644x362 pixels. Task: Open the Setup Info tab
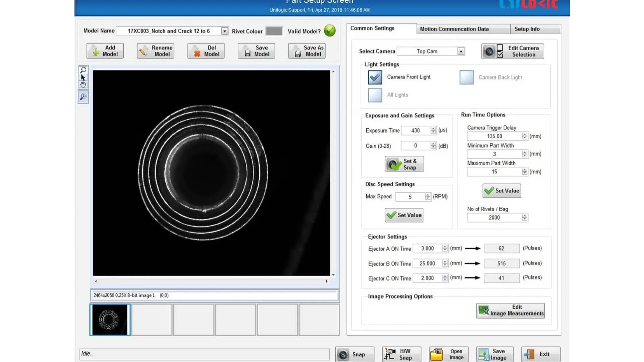(x=527, y=29)
